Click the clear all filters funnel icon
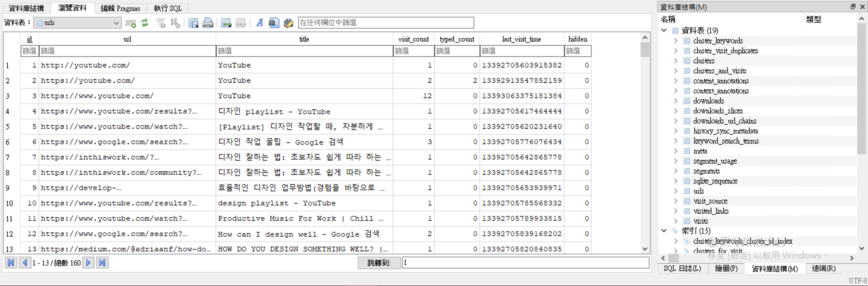This screenshot has width=868, height=286. click(x=160, y=23)
